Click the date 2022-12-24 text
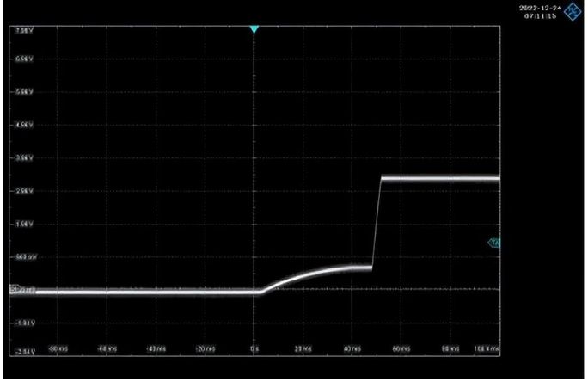The image size is (588, 382). 541,8
